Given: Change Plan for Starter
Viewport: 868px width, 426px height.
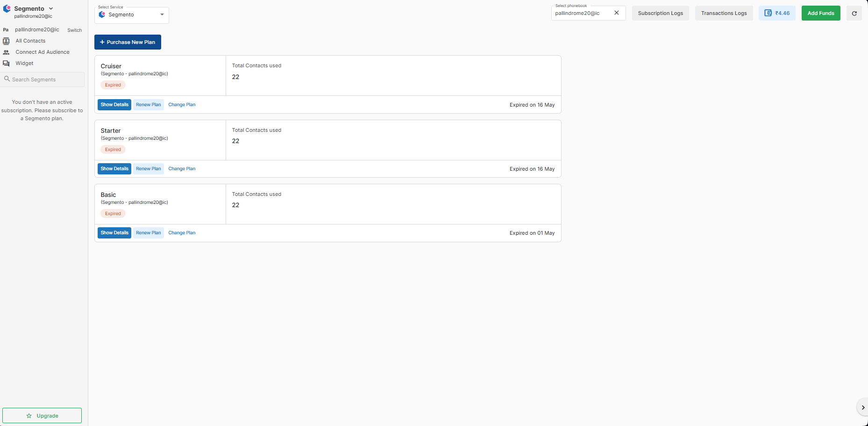Looking at the screenshot, I should click(x=182, y=169).
